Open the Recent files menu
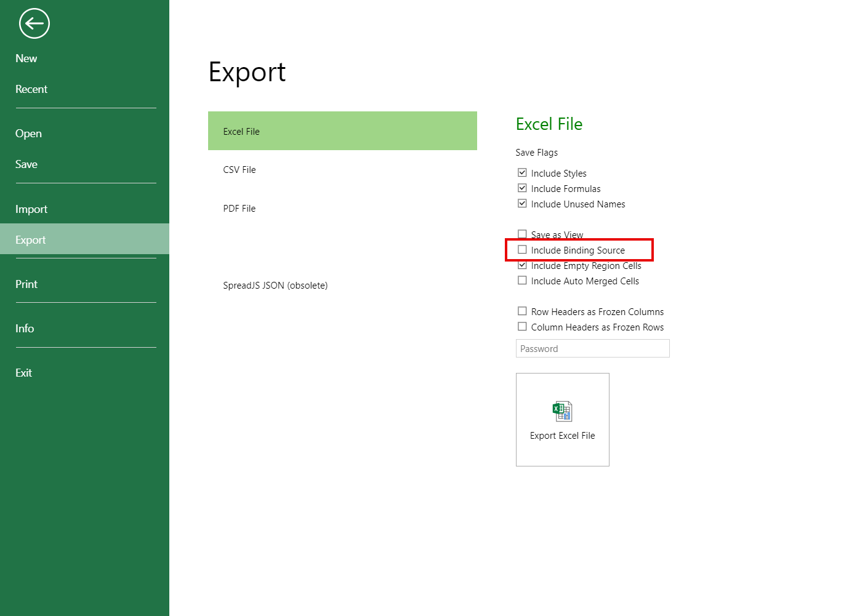 [31, 89]
